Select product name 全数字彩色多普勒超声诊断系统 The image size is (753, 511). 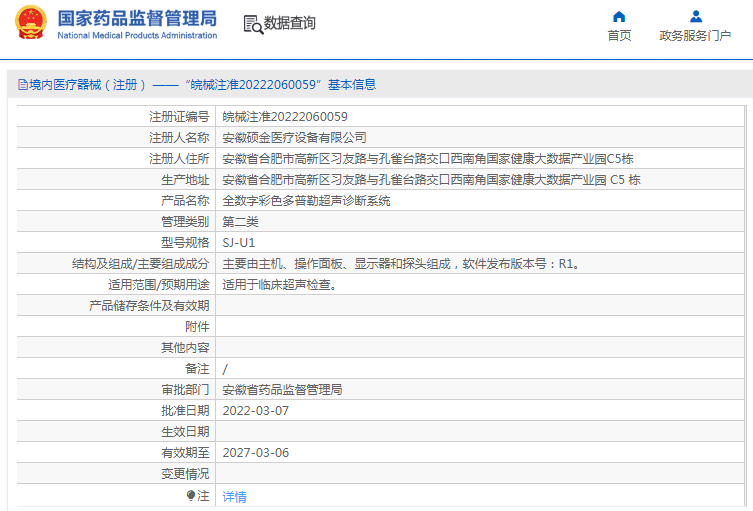coord(306,201)
